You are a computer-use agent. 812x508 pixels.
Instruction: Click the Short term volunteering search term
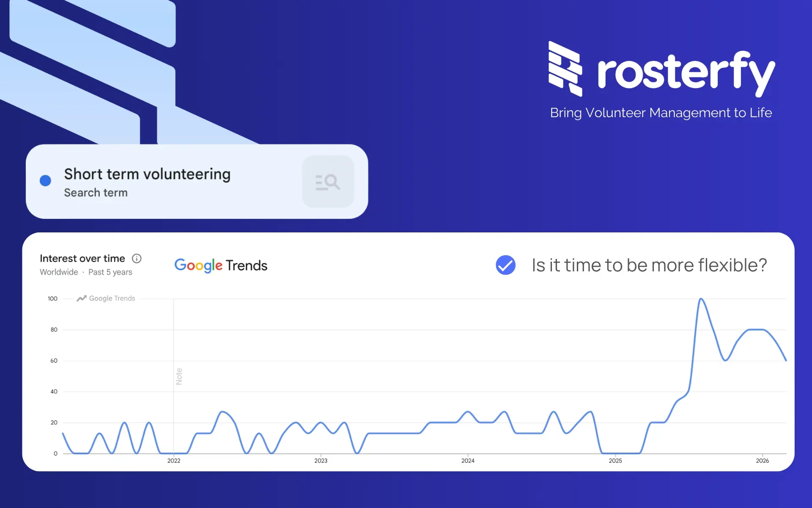[x=147, y=174]
